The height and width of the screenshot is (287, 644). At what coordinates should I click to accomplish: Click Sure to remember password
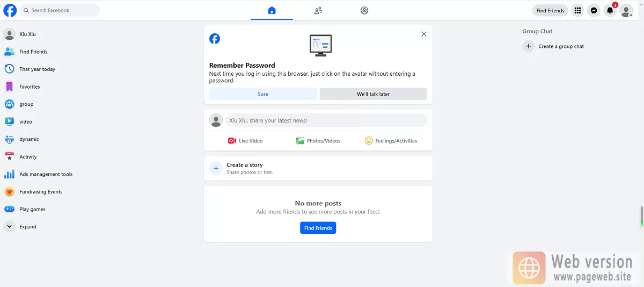pyautogui.click(x=263, y=94)
